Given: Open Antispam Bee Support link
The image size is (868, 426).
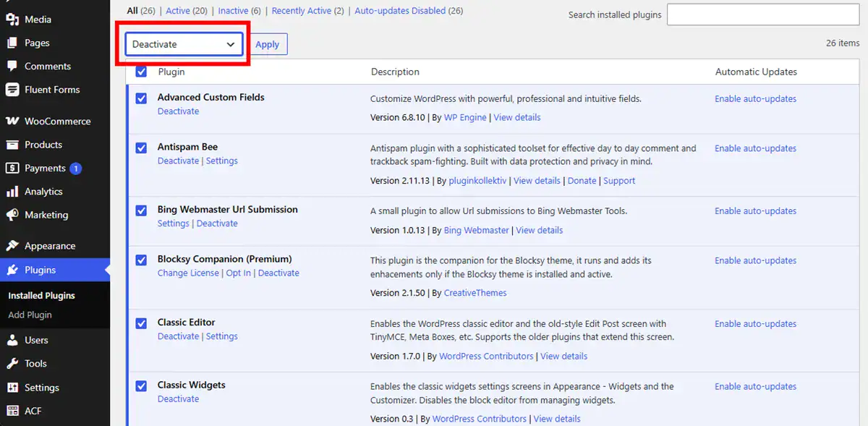Looking at the screenshot, I should pyautogui.click(x=619, y=181).
